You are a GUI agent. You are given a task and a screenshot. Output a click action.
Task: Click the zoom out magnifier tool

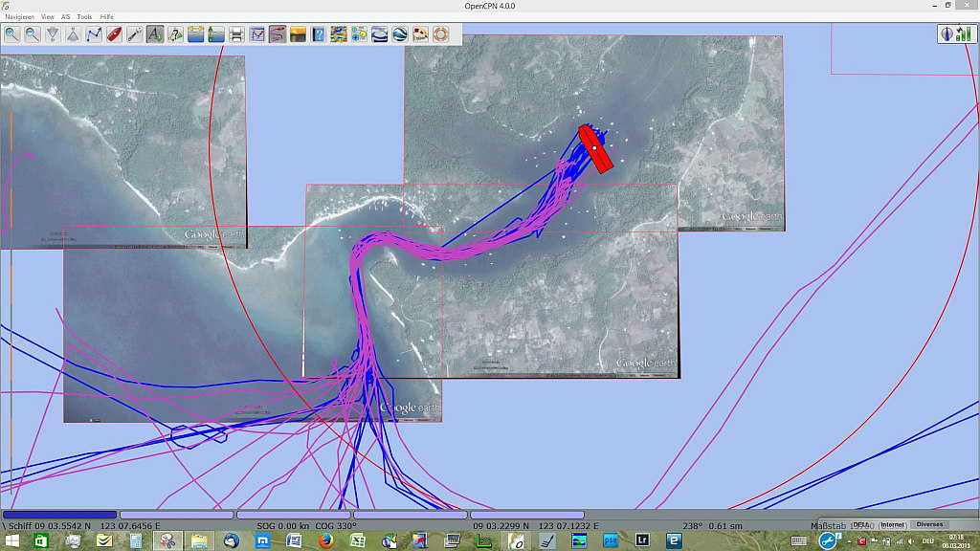(33, 34)
